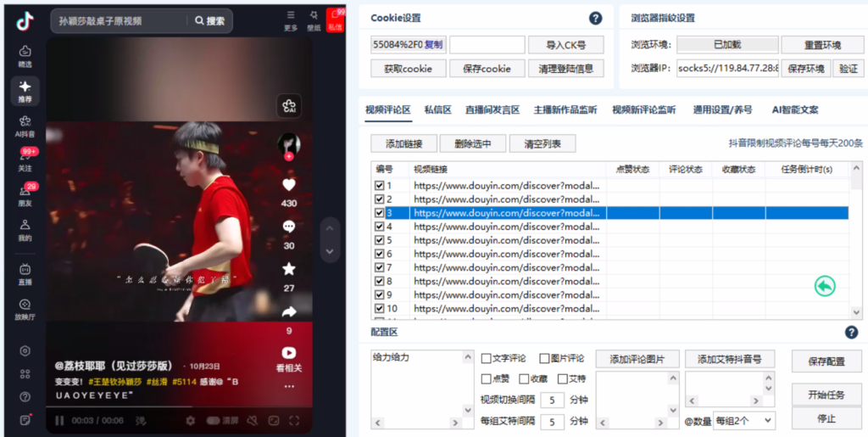Click the 开始任务 button
Image resolution: width=868 pixels, height=437 pixels.
point(826,395)
